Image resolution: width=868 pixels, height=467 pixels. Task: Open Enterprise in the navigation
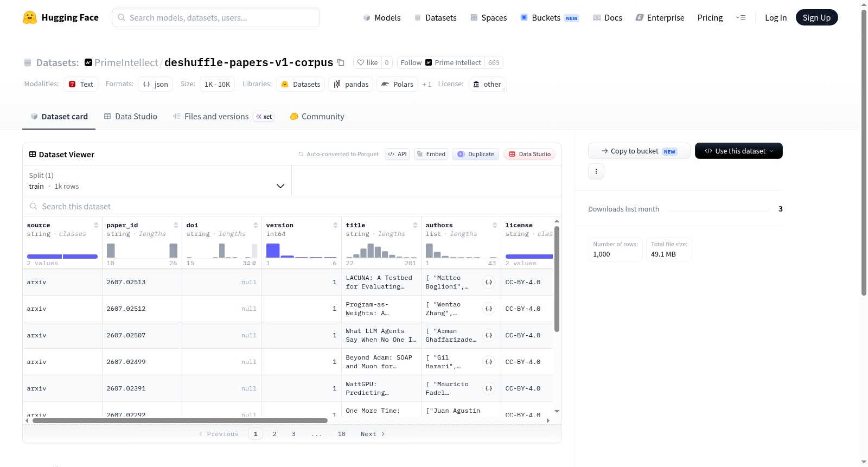tap(660, 17)
